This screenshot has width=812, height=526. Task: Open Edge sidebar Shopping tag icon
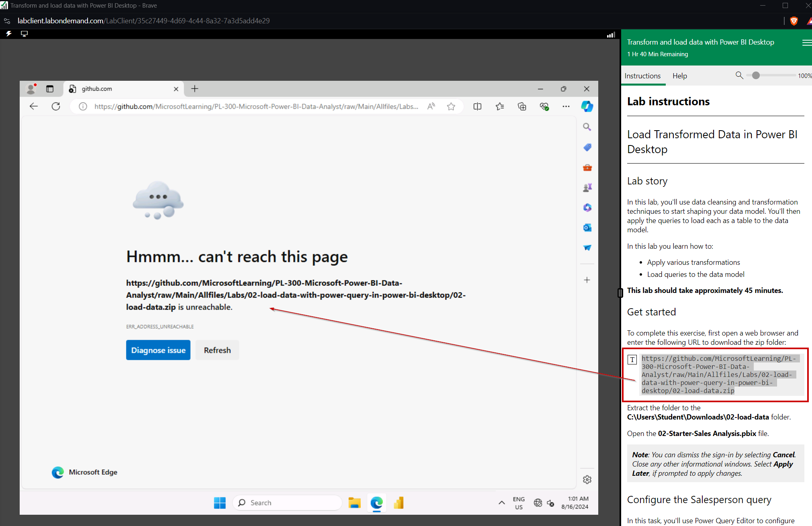(587, 147)
